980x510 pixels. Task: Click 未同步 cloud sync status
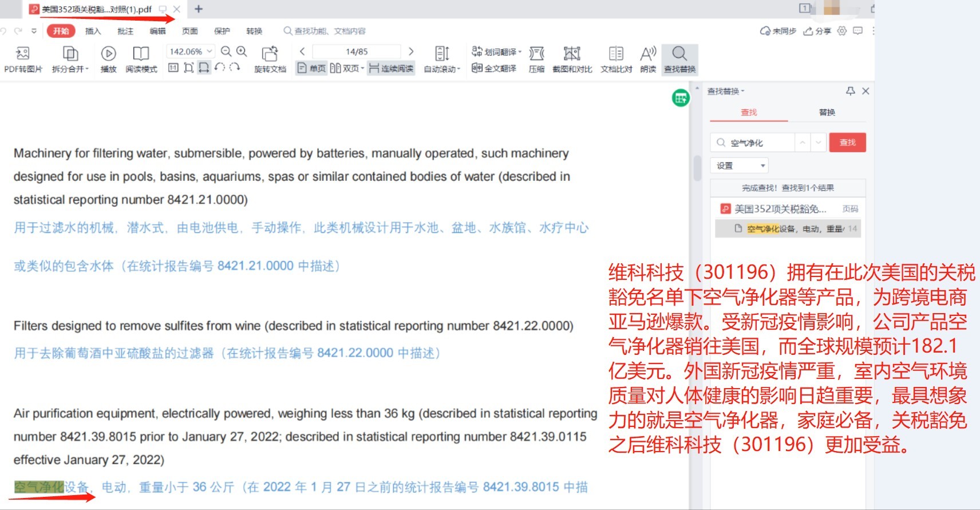coord(778,31)
